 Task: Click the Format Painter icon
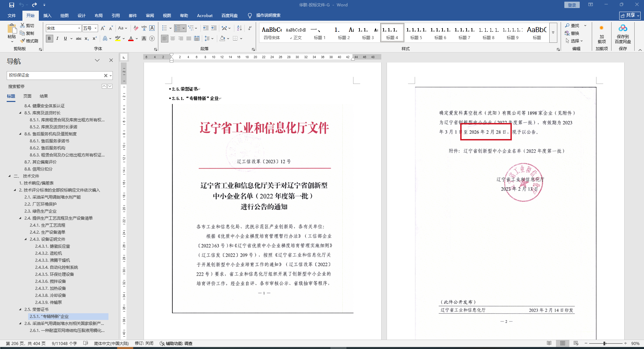pyautogui.click(x=23, y=41)
